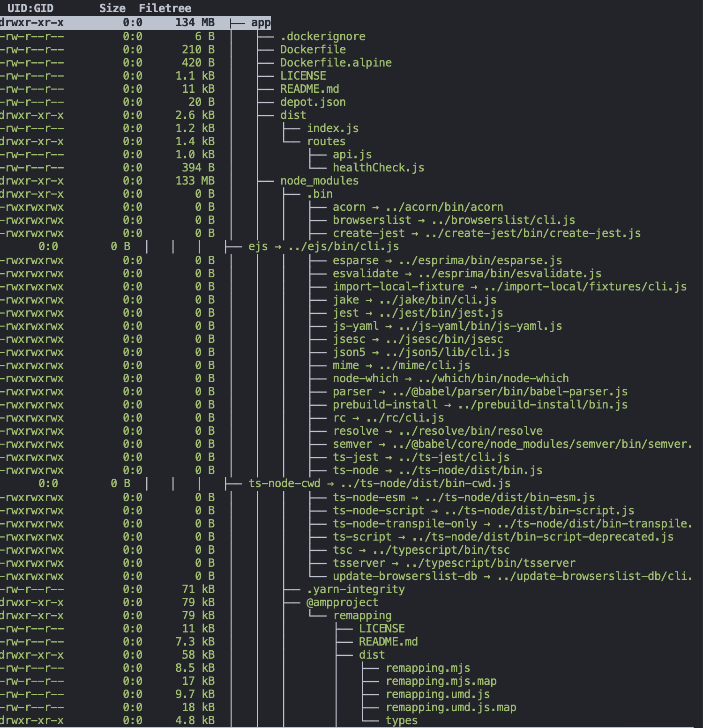Image resolution: width=703 pixels, height=728 pixels.
Task: Expand the routes folder entry
Action: coord(326,141)
